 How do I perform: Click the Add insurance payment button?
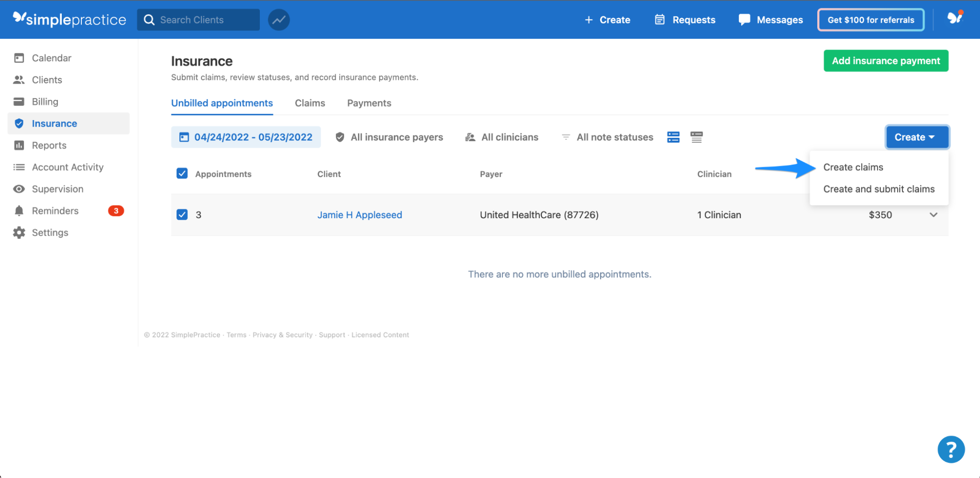pos(886,60)
